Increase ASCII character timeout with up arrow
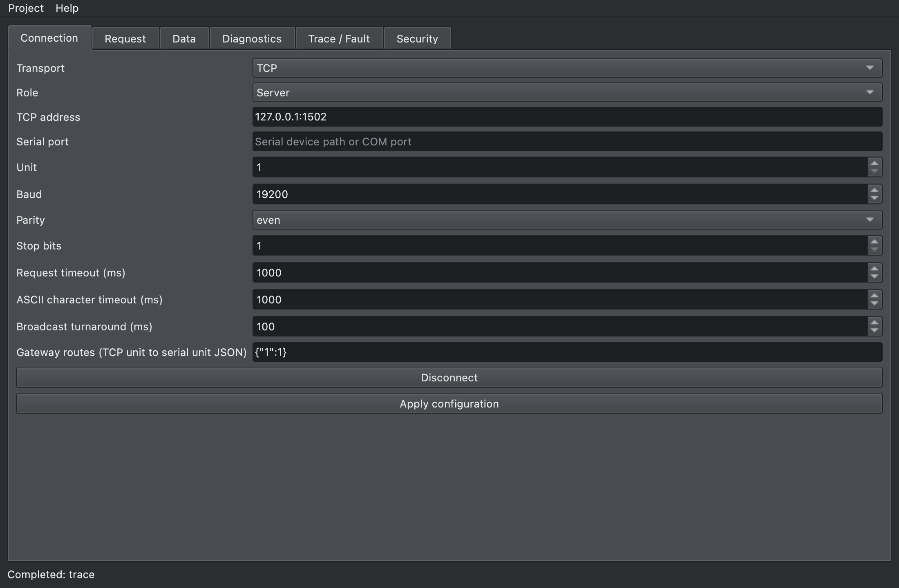Screen dimensions: 899x588 (x=874, y=295)
